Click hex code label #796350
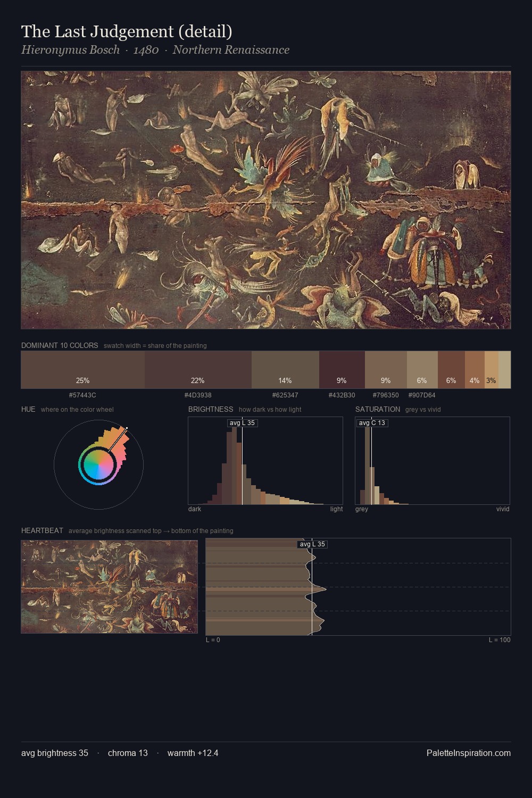532x798 pixels. coord(386,395)
